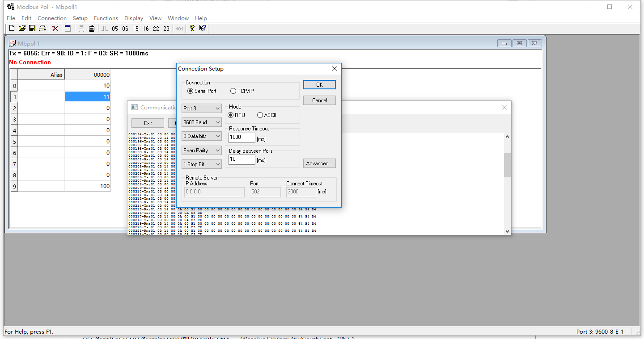Viewport: 644px width, 339px height.
Task: Select function 05 in toolbar
Action: pos(115,29)
